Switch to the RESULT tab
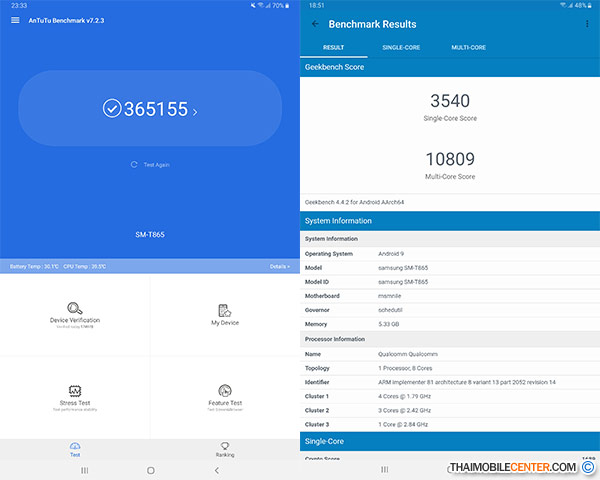The width and height of the screenshot is (600, 480). click(333, 47)
